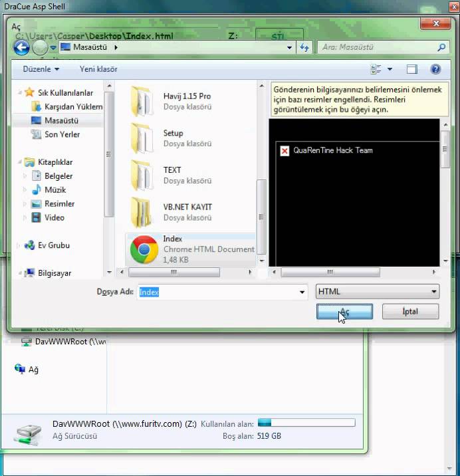The height and width of the screenshot is (476, 460).
Task: Click the file list horizontal scrollbar
Action: pos(174,272)
